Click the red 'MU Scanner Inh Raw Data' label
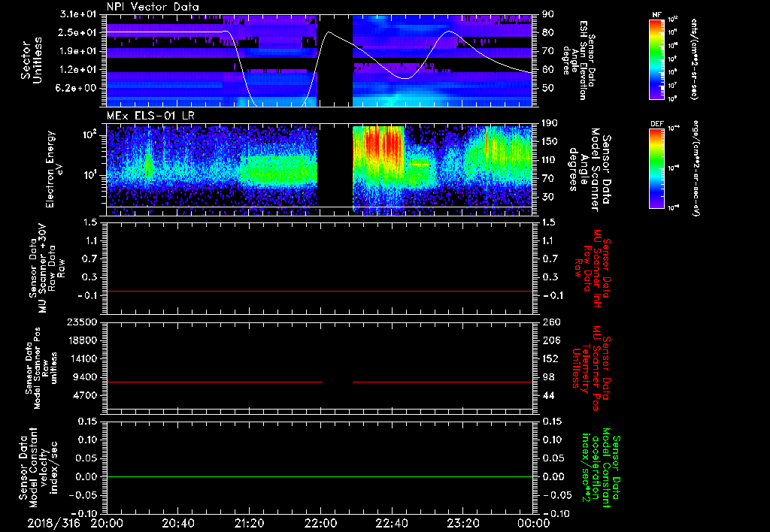The image size is (770, 532). tap(594, 268)
